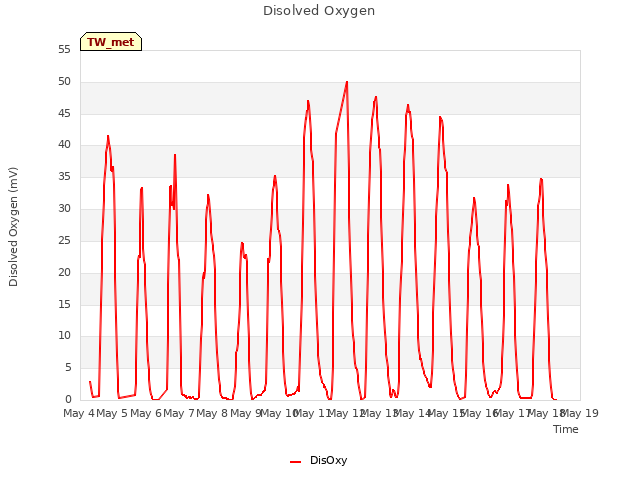This screenshot has width=640, height=480.
Task: Click the May 6 x-axis label
Action: pyautogui.click(x=145, y=413)
